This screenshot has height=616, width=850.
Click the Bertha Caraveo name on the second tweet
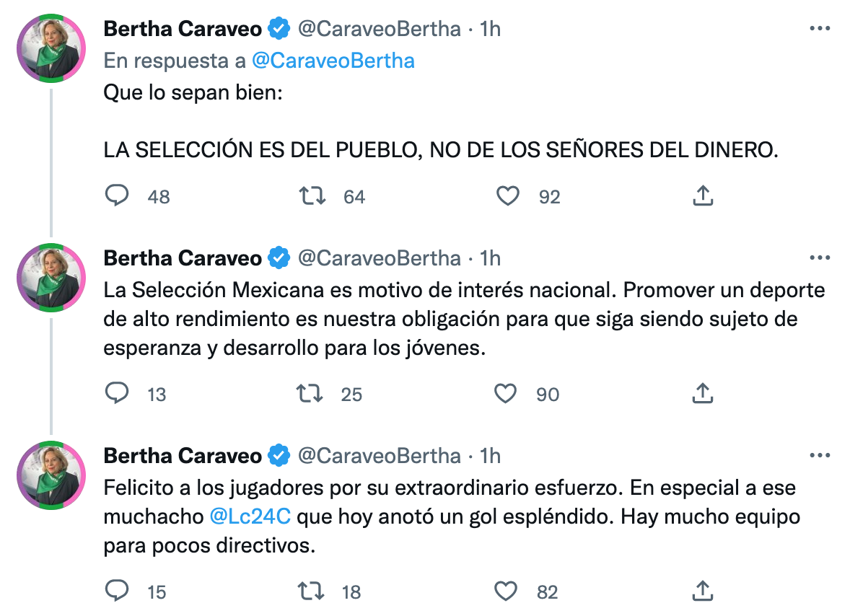[183, 258]
